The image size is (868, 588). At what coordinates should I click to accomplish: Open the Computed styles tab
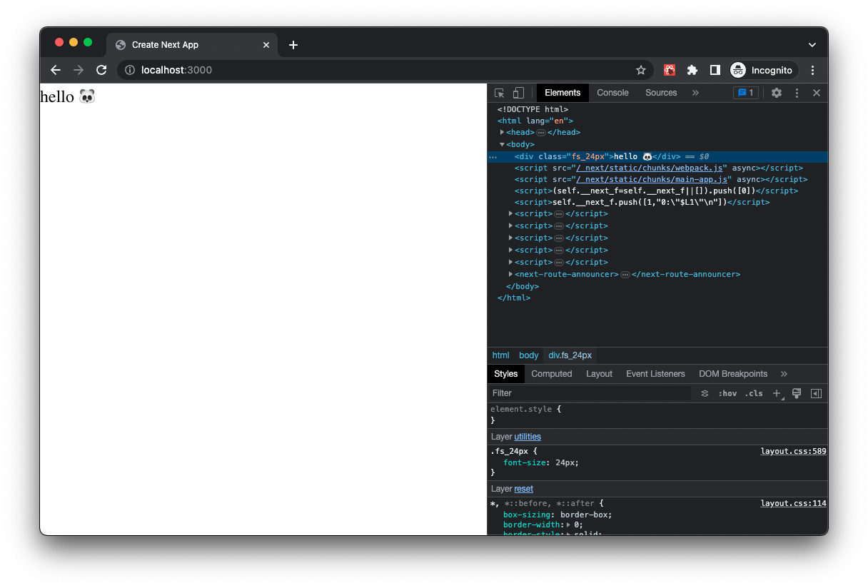coord(551,374)
